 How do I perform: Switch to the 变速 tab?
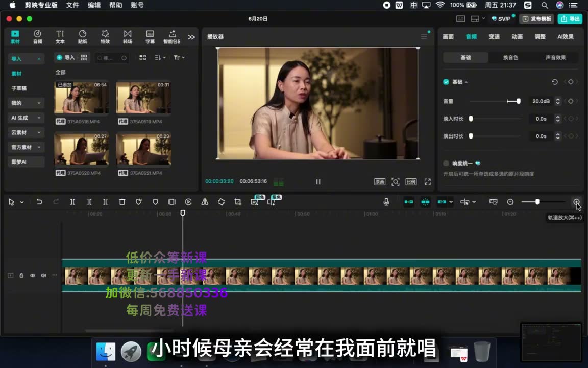click(494, 36)
